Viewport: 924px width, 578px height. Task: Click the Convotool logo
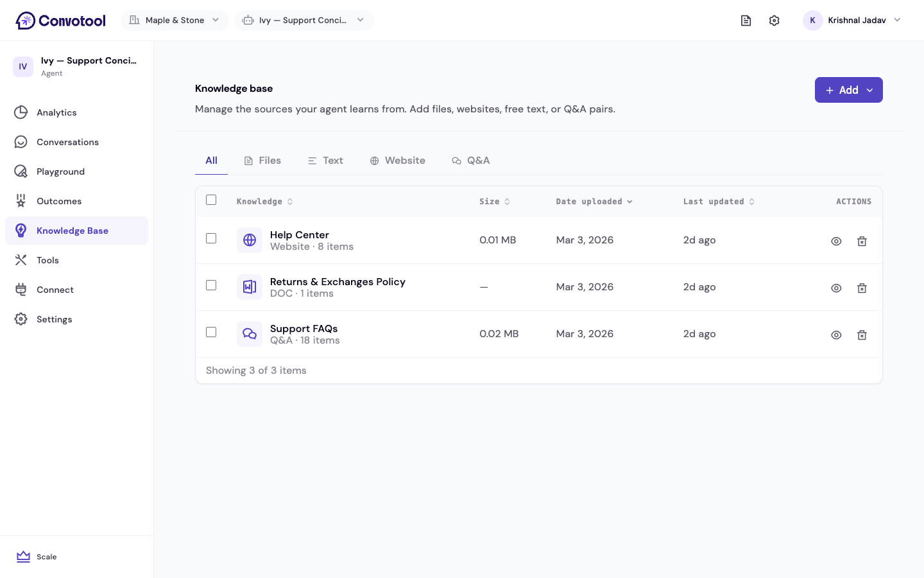pyautogui.click(x=61, y=21)
